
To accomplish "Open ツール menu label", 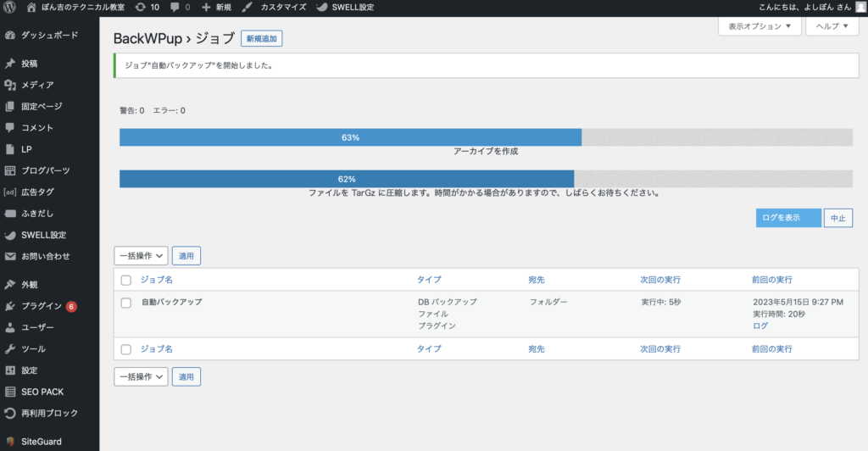I will coord(33,348).
